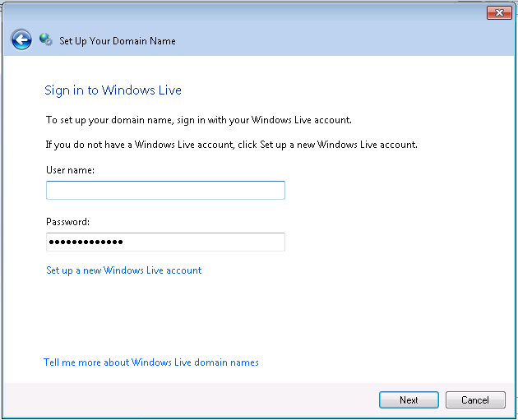Click the User name: label
Screen dimensions: 518x420
[x=71, y=170]
